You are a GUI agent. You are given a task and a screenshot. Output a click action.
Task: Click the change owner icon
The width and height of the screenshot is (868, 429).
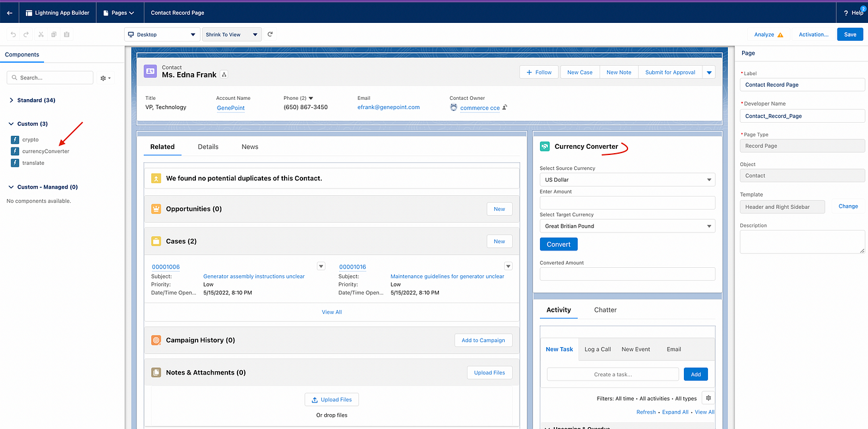(505, 107)
